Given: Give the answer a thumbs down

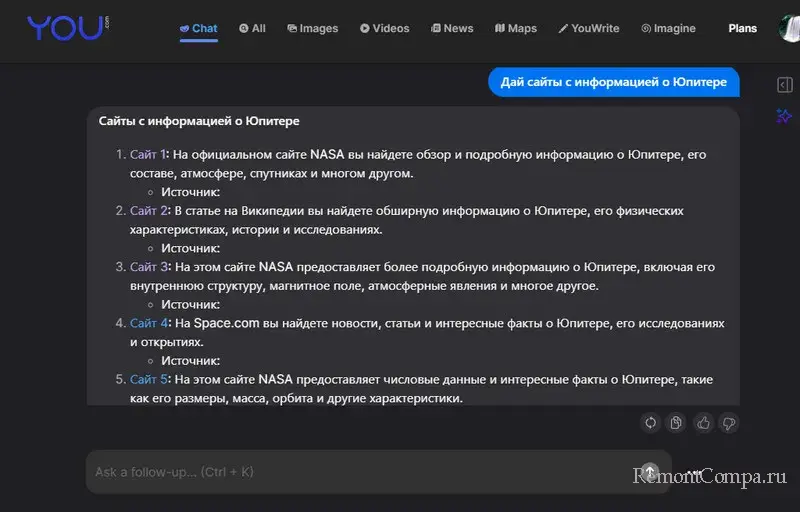Looking at the screenshot, I should (729, 423).
